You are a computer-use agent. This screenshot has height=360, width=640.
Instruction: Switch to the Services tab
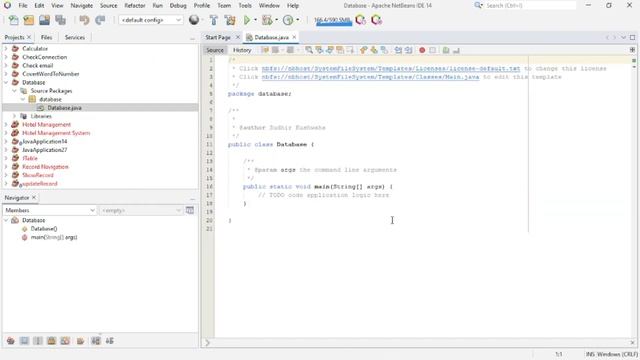click(75, 37)
